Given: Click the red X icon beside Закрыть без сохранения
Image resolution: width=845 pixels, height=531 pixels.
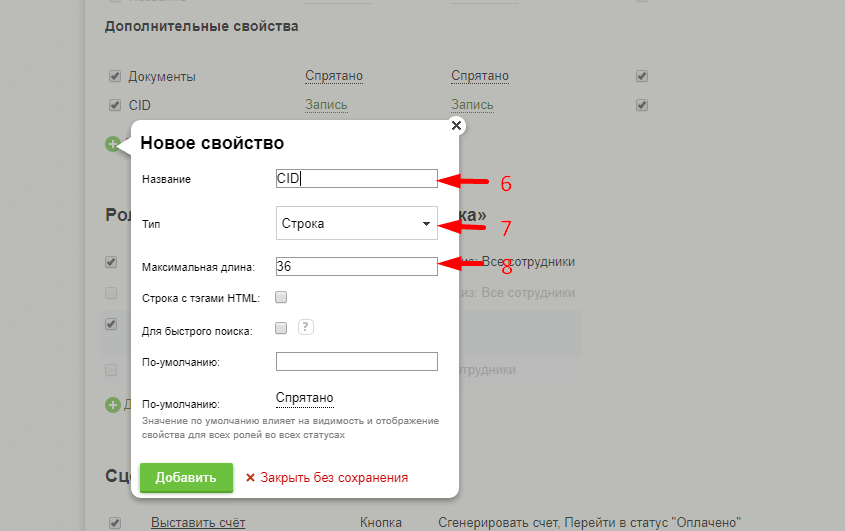Looking at the screenshot, I should point(250,478).
